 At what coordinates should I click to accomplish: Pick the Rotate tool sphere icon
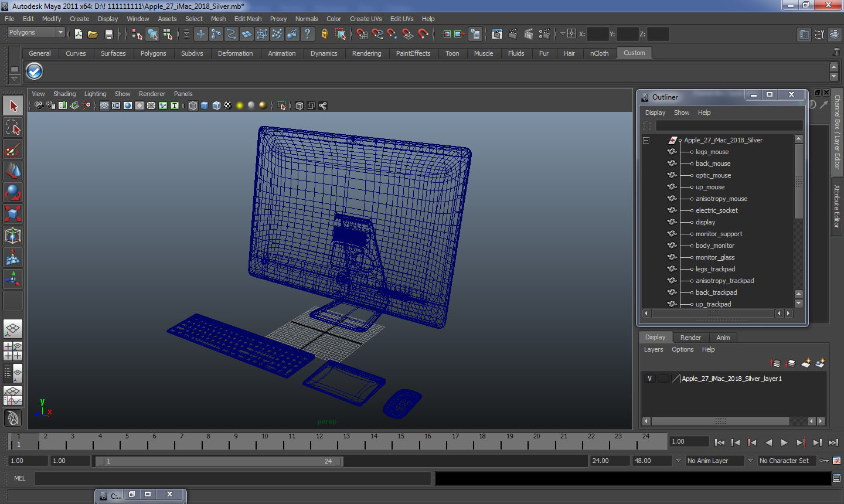tap(13, 192)
